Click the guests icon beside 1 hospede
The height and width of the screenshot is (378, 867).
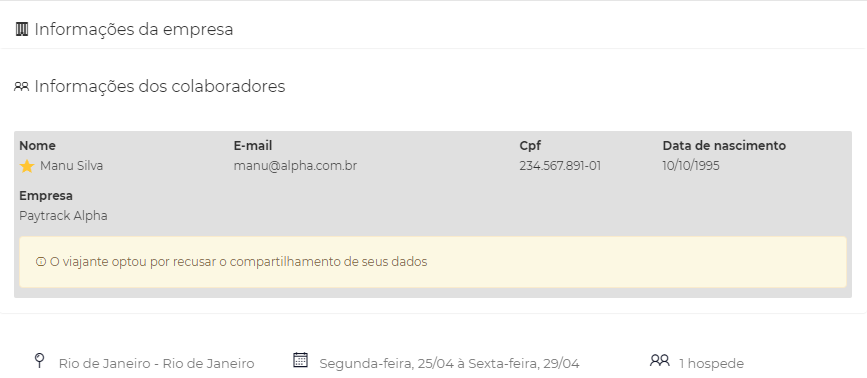660,360
